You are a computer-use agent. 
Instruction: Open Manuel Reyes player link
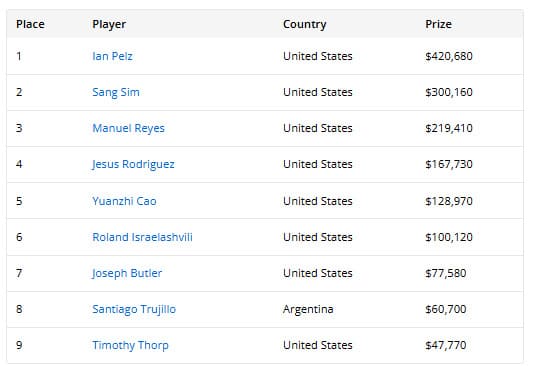coord(128,128)
